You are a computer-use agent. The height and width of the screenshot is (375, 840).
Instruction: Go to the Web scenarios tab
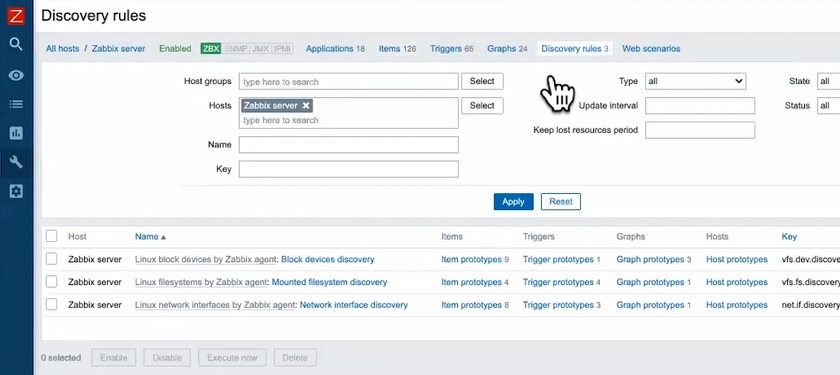click(651, 49)
